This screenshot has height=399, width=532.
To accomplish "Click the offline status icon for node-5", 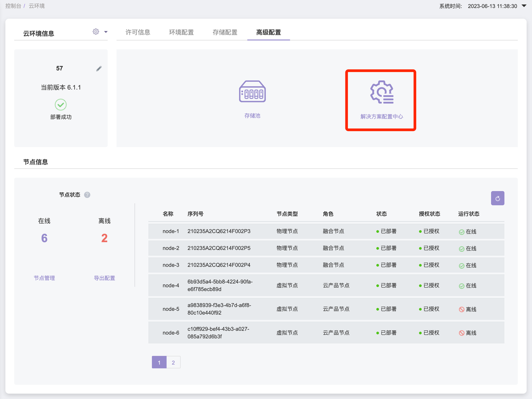I will tap(462, 309).
